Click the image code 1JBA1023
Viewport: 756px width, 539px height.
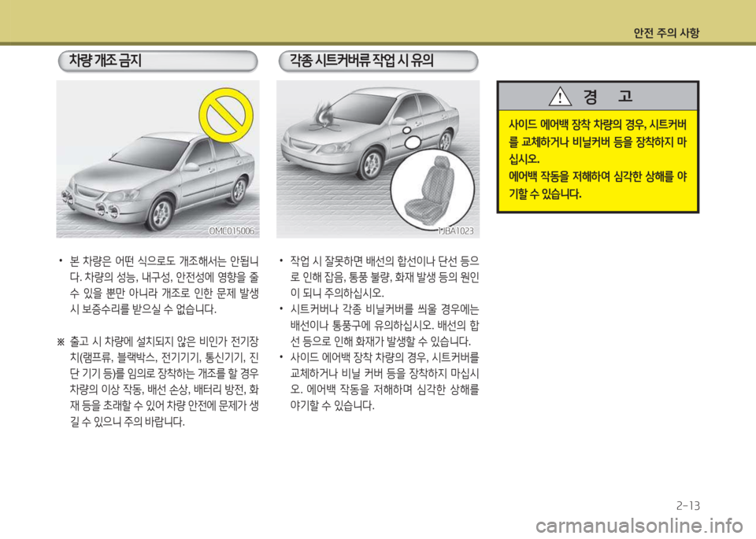pos(456,231)
